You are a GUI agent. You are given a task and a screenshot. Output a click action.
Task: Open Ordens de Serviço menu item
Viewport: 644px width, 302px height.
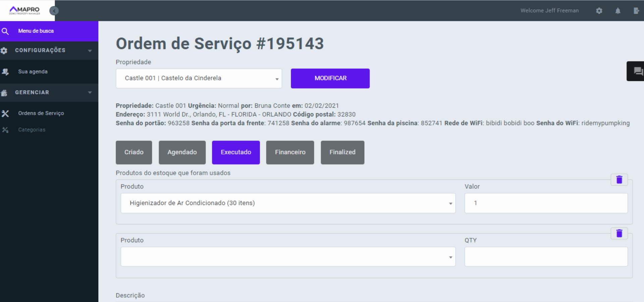tap(41, 113)
